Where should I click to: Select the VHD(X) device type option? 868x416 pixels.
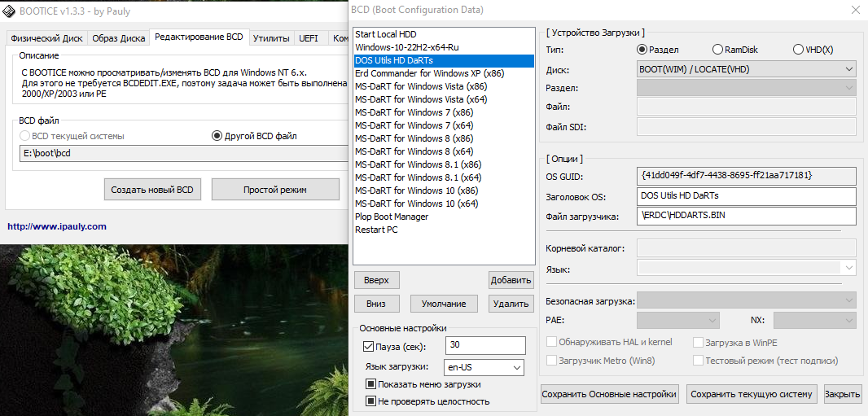[797, 50]
